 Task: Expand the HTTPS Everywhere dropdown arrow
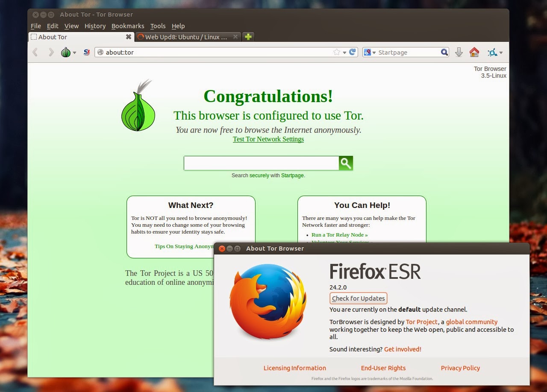pos(501,53)
